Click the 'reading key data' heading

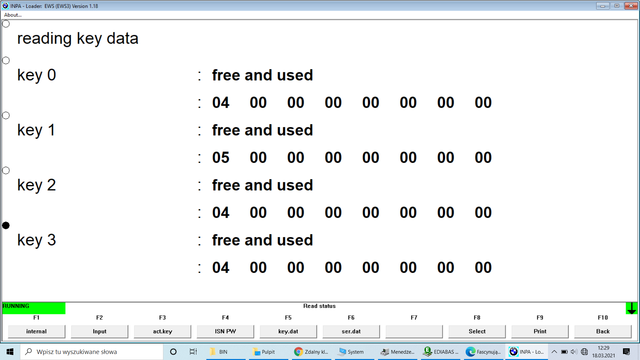coord(78,38)
